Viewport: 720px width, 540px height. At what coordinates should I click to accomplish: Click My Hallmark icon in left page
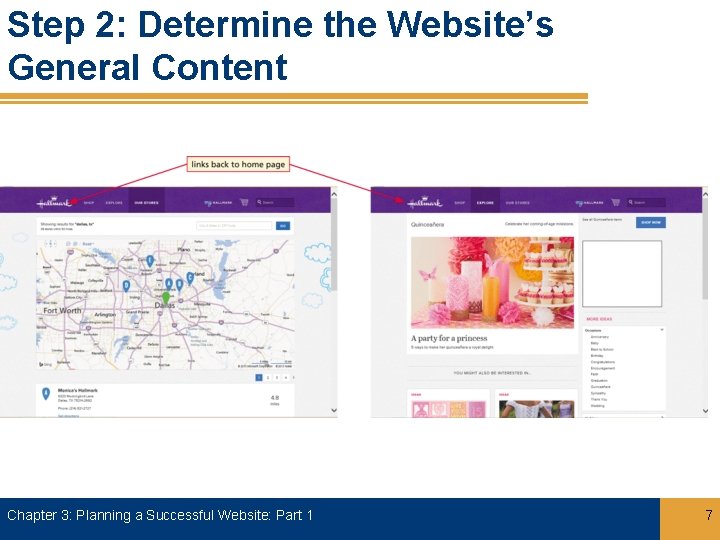[218, 202]
